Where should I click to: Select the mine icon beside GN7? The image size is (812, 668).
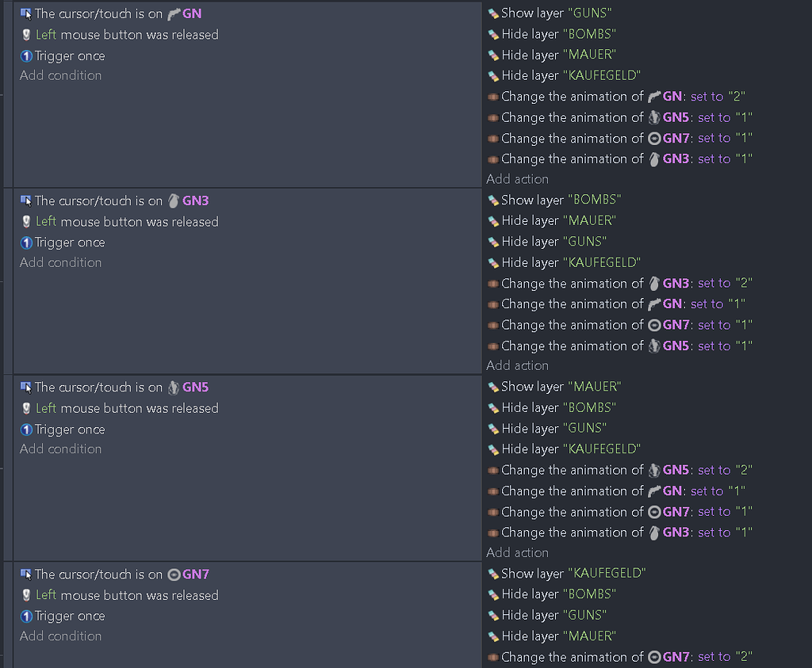pos(173,574)
